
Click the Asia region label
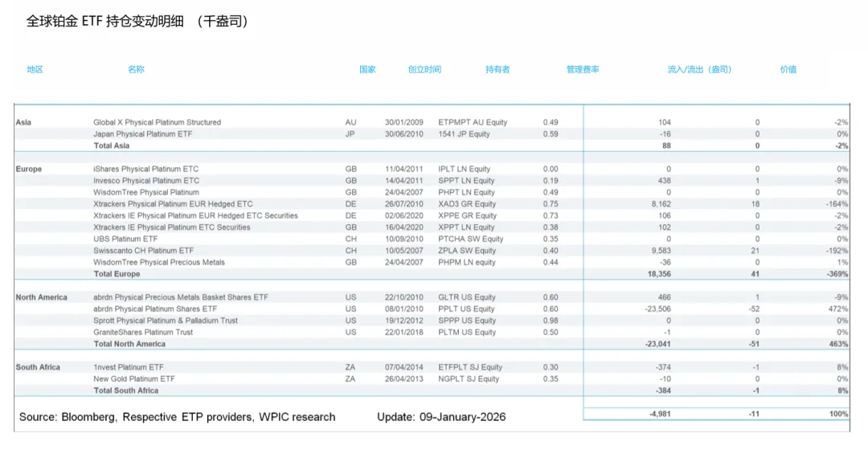pos(23,122)
